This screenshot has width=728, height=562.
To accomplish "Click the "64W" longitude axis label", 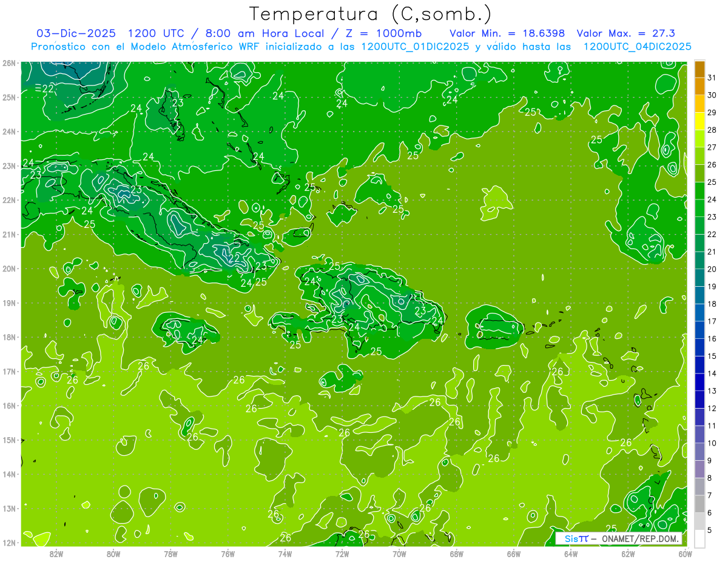I will pos(571,554).
